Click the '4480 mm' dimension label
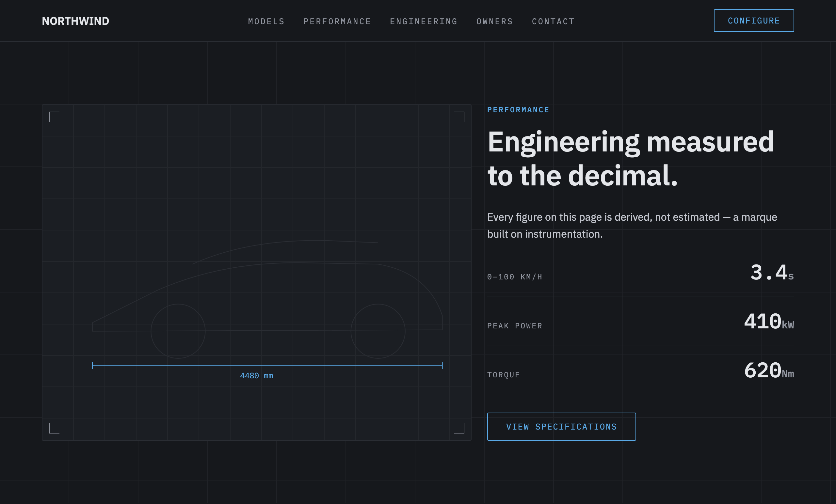This screenshot has width=836, height=504. point(256,376)
